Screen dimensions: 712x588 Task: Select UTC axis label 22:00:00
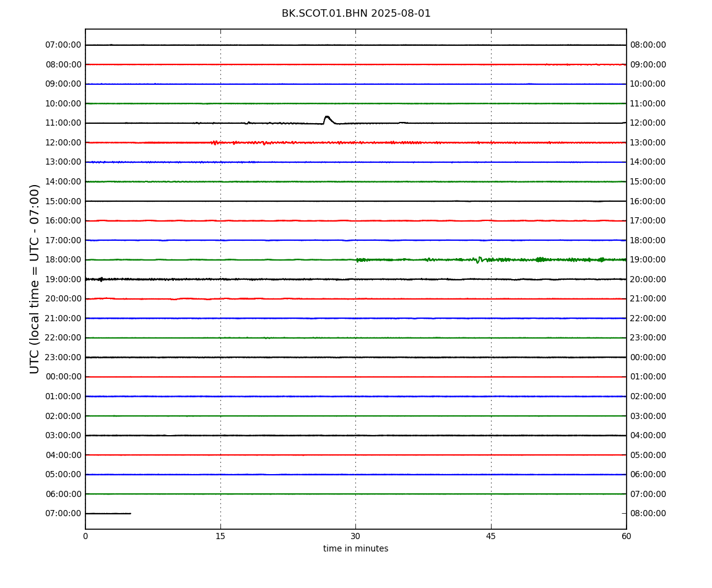tap(64, 338)
